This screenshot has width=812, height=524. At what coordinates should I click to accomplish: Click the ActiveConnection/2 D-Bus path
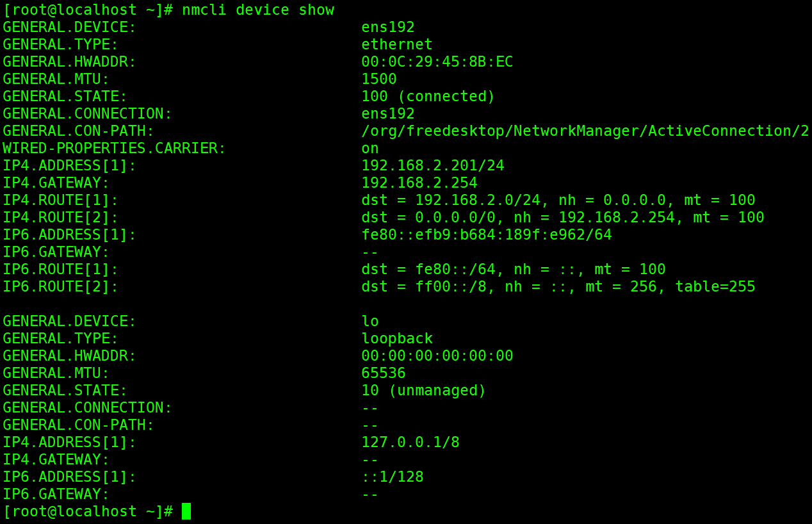click(x=585, y=131)
